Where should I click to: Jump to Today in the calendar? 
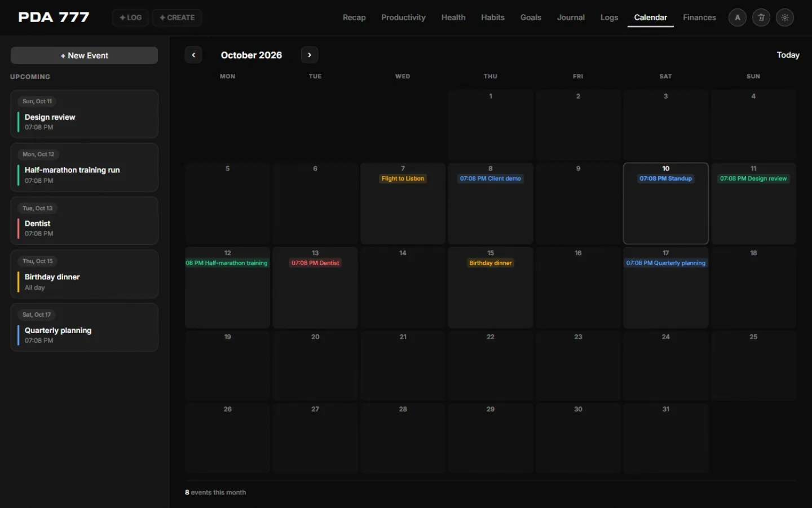[788, 55]
